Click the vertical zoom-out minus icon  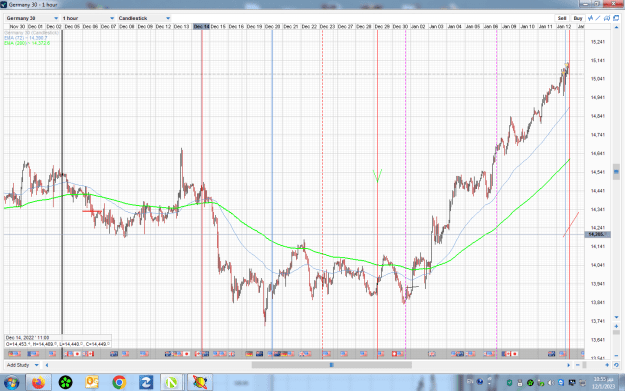point(616,356)
